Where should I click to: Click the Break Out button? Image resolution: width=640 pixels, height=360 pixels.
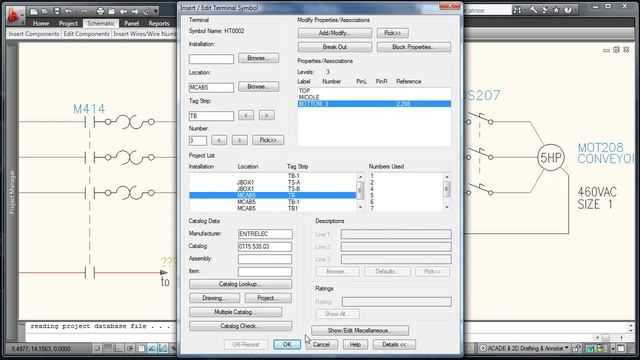coord(335,47)
